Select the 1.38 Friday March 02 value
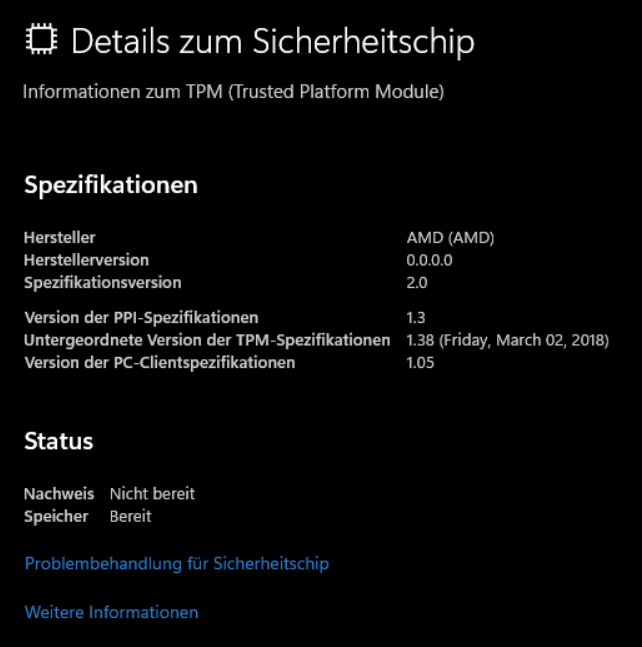Image resolution: width=642 pixels, height=647 pixels. pos(507,340)
